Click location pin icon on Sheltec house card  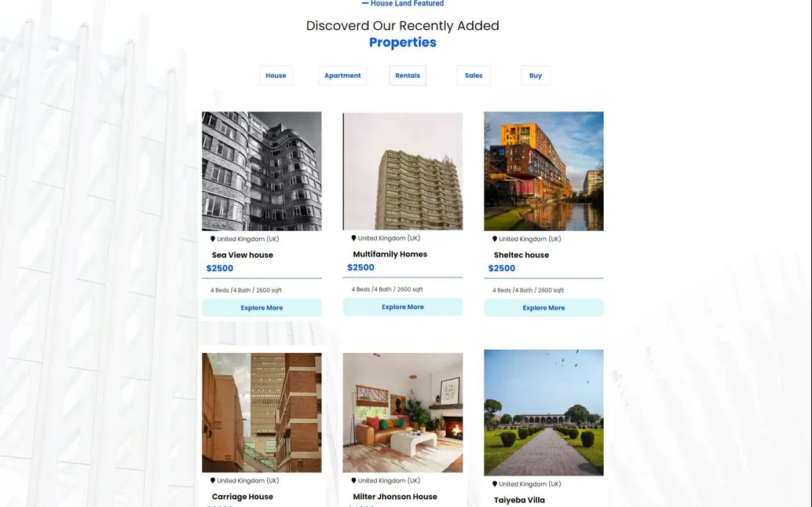point(495,239)
